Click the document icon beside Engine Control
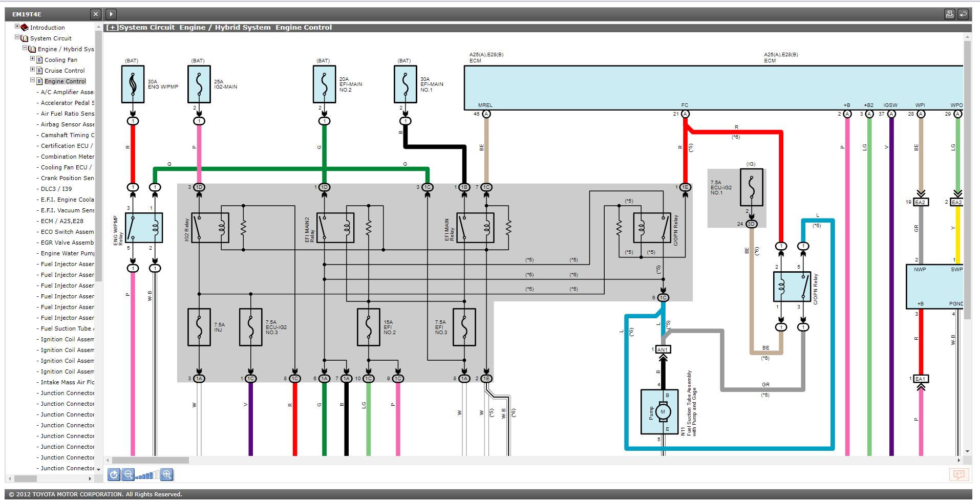This screenshot has height=503, width=980. point(39,81)
